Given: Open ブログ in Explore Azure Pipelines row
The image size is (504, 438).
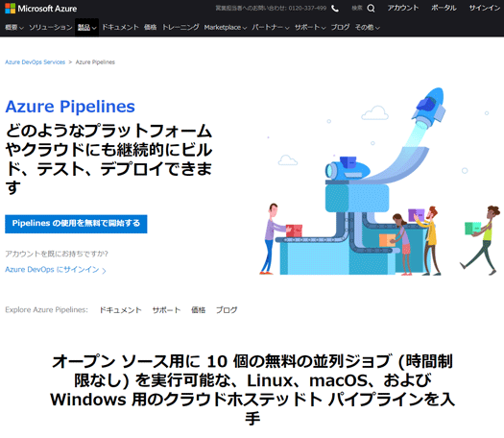Looking at the screenshot, I should pyautogui.click(x=227, y=309).
